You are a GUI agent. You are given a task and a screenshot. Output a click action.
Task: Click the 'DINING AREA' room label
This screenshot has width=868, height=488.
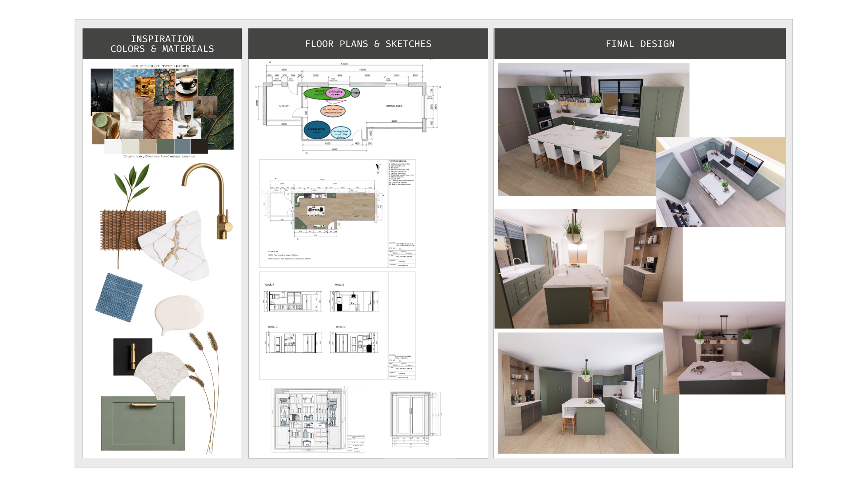pos(394,106)
